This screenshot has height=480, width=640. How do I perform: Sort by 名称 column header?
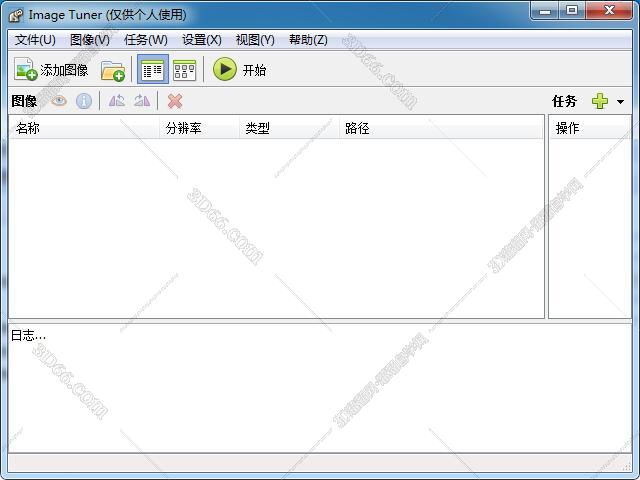click(84, 128)
